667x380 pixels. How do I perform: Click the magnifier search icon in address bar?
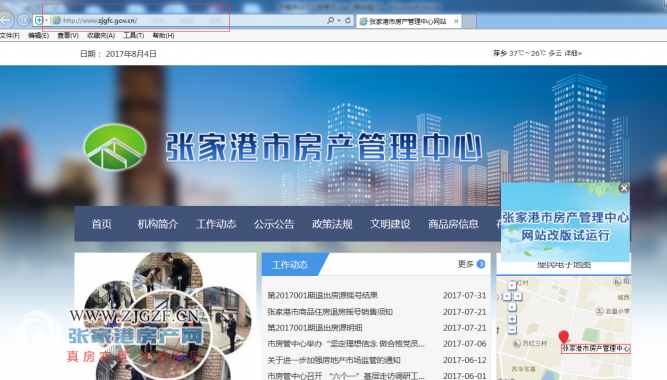point(330,20)
